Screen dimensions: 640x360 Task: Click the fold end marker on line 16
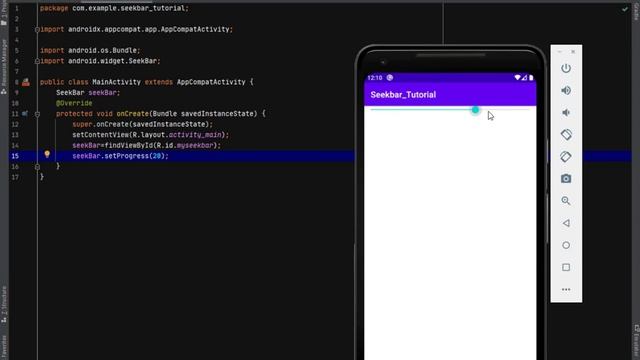point(37,167)
